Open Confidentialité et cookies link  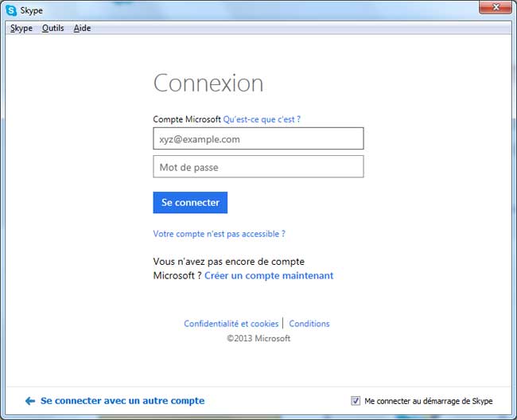[231, 324]
